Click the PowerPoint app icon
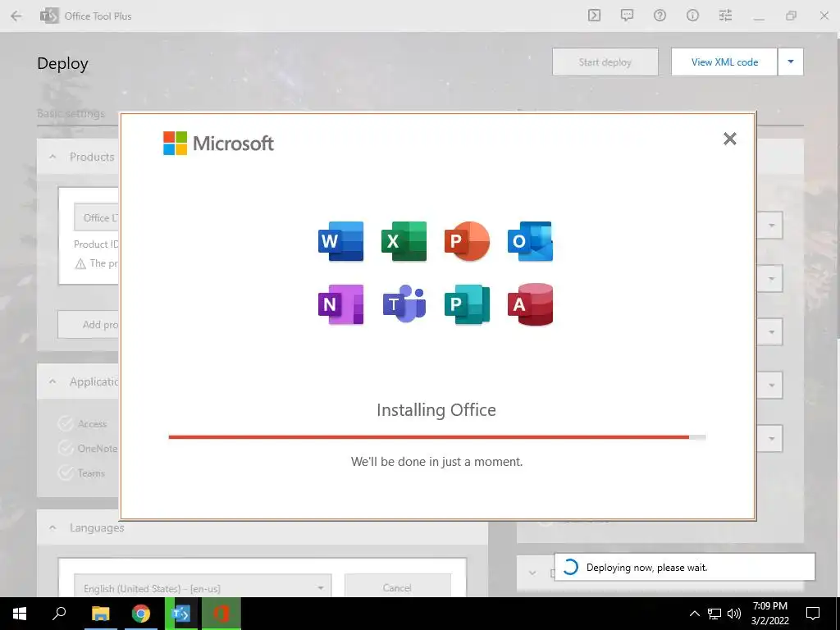The image size is (840, 630). point(467,241)
